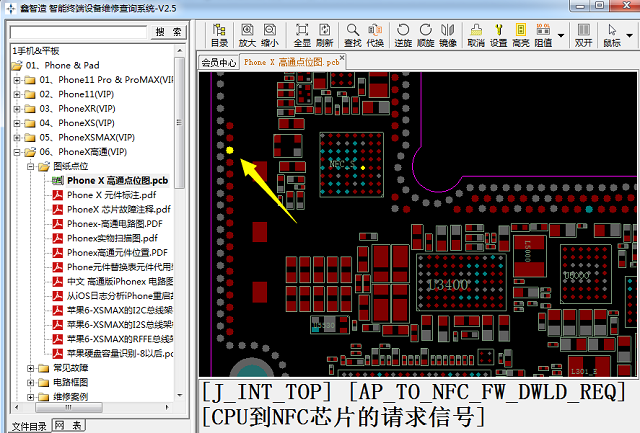Collapse the PhoneX高通(VIP) folder
This screenshot has width=640, height=433.
pyautogui.click(x=17, y=152)
